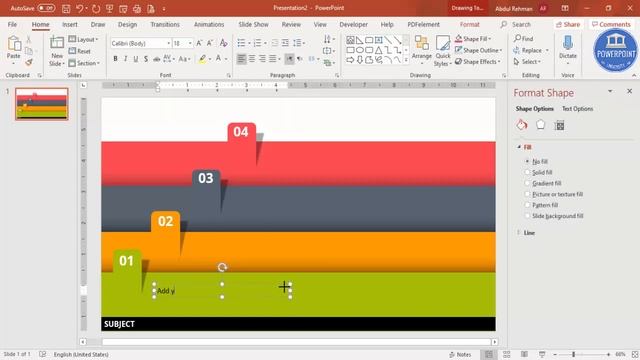Open the File menu
This screenshot has height=360, width=640.
[x=12, y=24]
